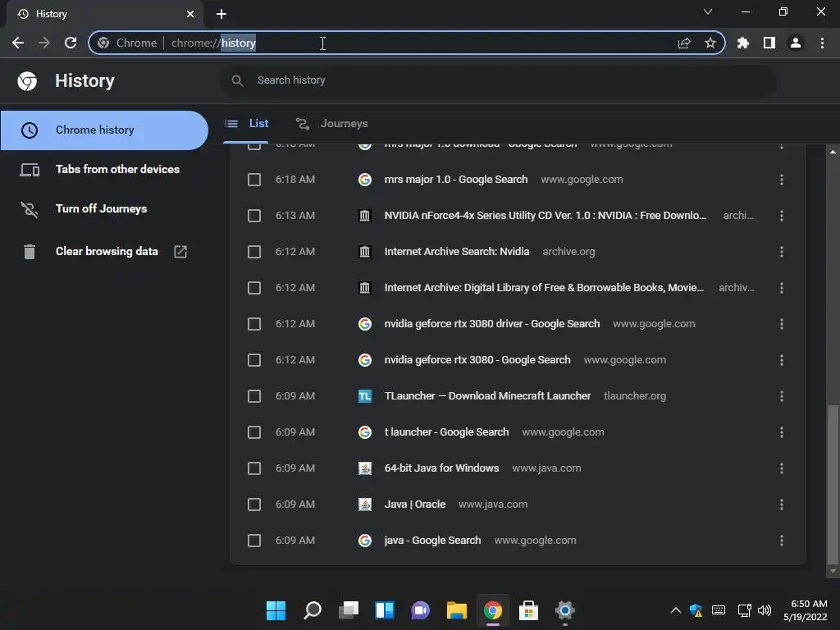Open actions menu for TLauncher entry
840x630 pixels.
(781, 396)
